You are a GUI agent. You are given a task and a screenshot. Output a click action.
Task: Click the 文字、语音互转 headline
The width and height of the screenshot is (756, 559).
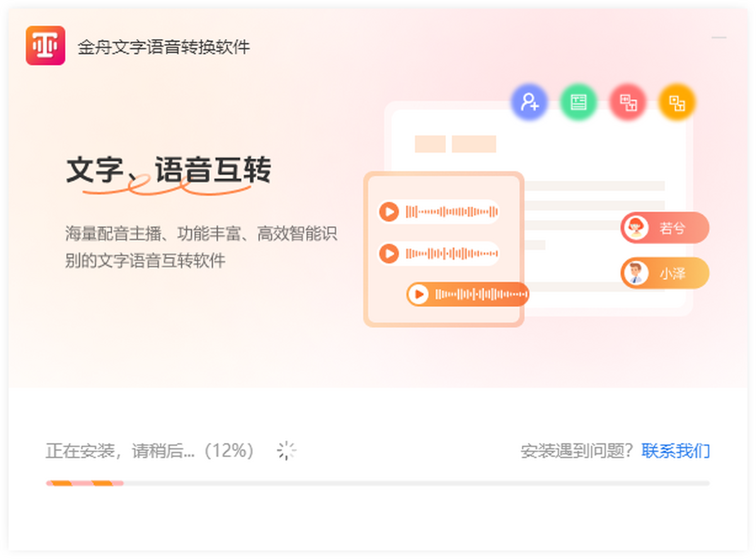coord(169,170)
